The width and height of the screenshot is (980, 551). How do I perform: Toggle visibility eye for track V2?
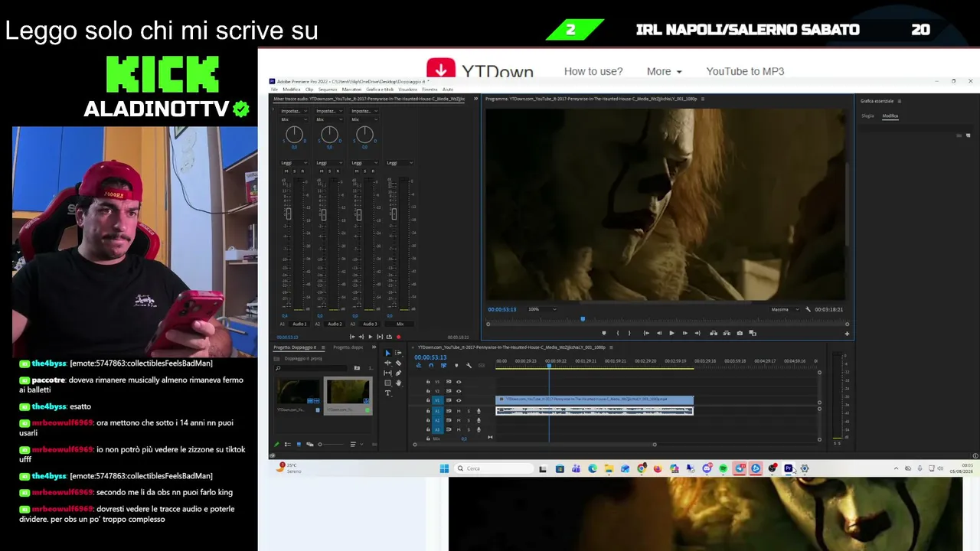[x=459, y=391]
